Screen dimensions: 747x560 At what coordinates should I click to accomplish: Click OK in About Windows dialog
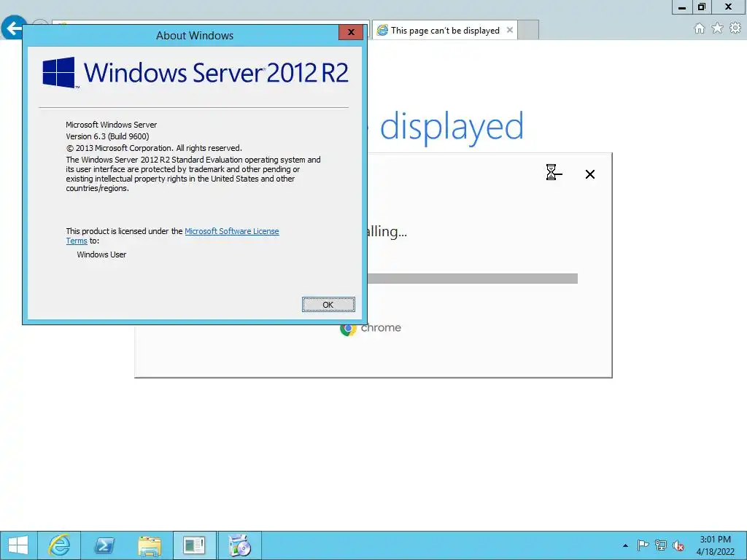(328, 304)
